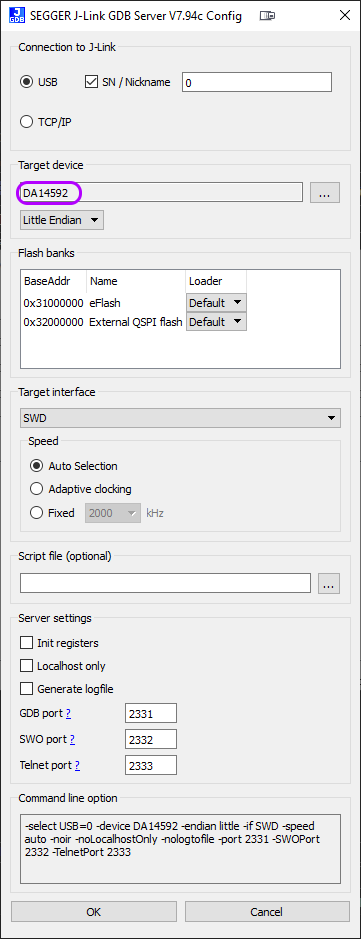Close the J-Link GDB Server Config window
The height and width of the screenshot is (939, 361).
pyautogui.click(x=344, y=16)
